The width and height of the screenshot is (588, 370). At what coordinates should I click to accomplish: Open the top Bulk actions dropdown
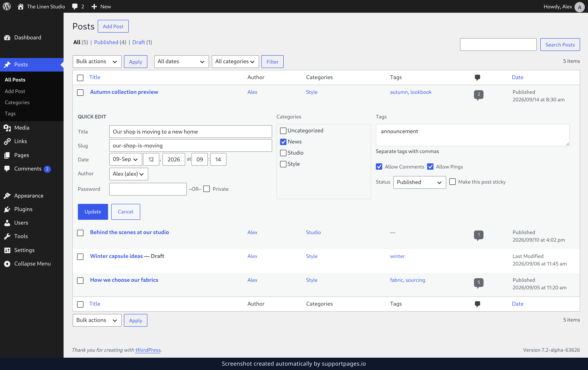coord(97,62)
